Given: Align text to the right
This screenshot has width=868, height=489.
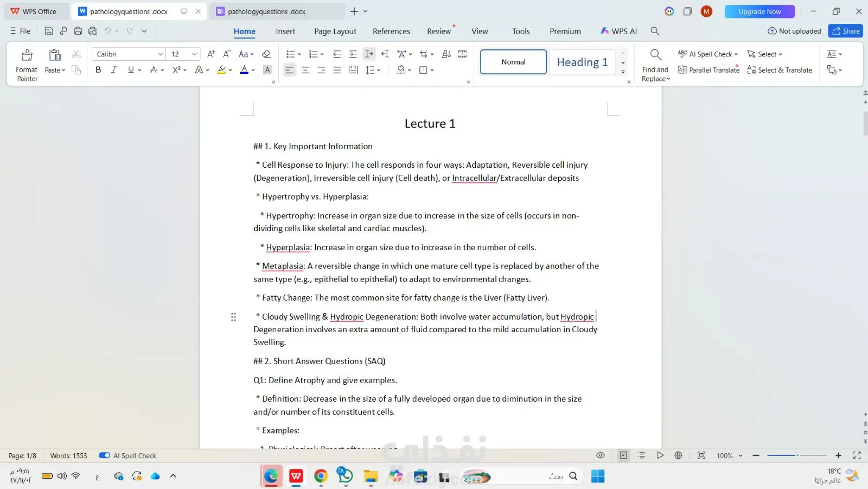Looking at the screenshot, I should [321, 70].
